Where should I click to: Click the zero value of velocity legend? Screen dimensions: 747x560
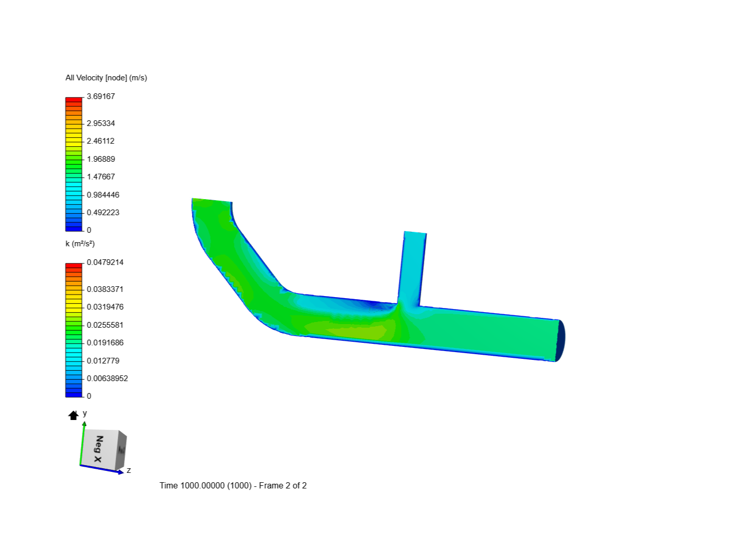point(89,230)
